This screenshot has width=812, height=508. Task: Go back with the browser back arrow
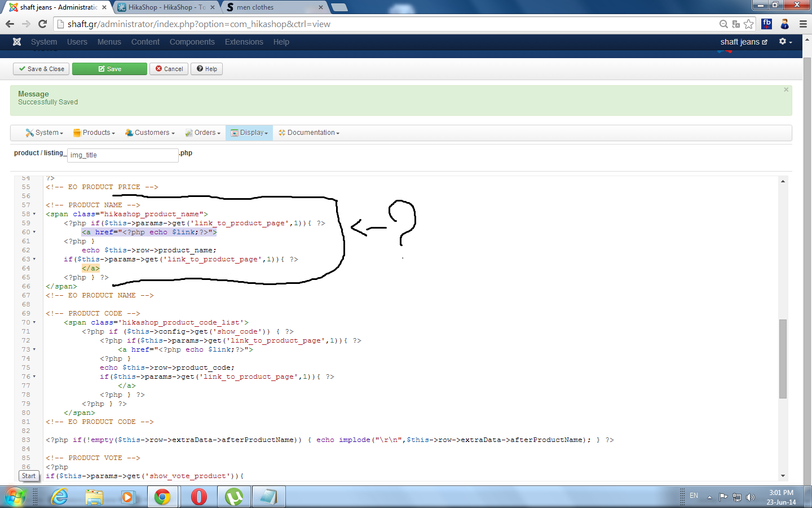point(10,24)
